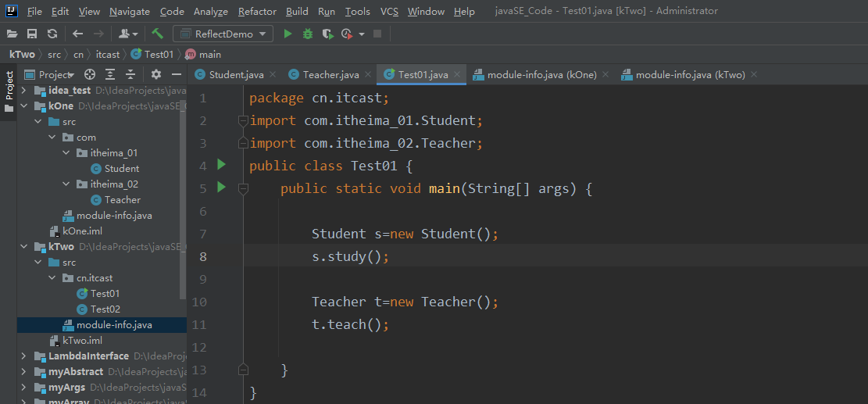Collapse the kOne module
868x404 pixels.
coord(23,105)
